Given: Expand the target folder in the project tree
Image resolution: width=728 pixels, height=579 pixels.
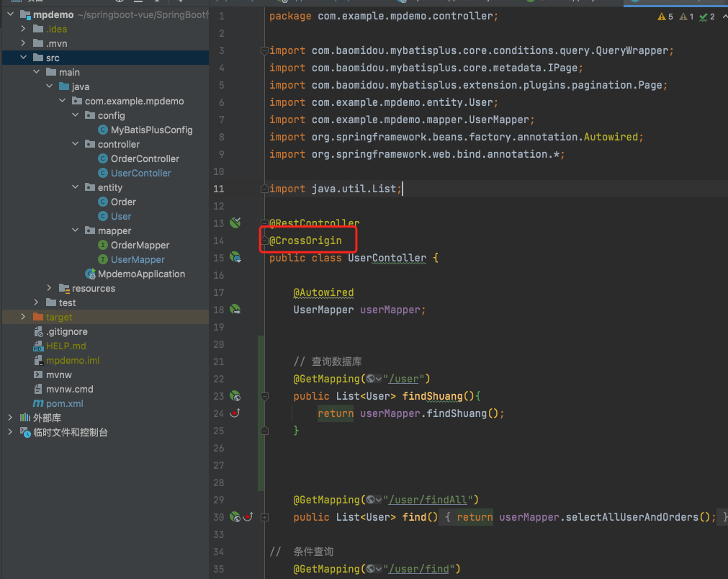Looking at the screenshot, I should pos(23,317).
